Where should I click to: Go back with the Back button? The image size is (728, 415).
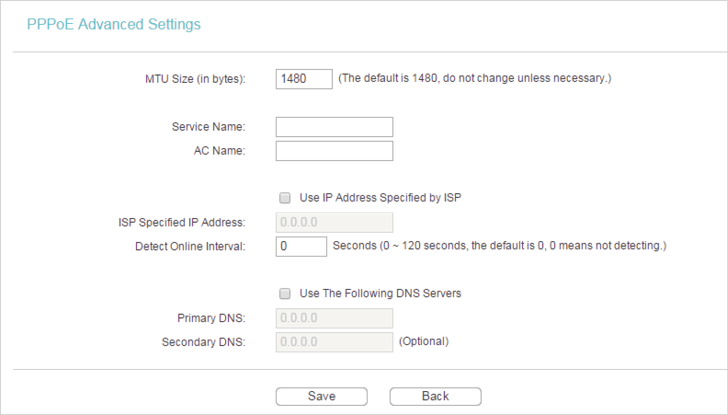point(436,396)
